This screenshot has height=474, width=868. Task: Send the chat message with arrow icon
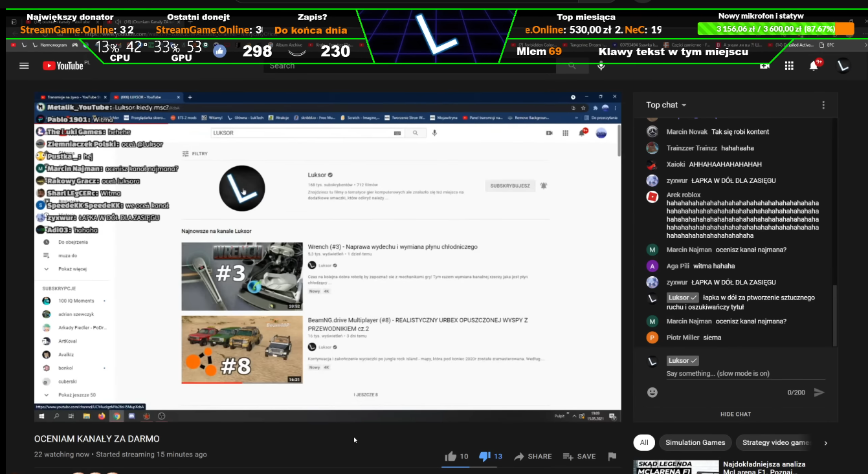coord(819,393)
